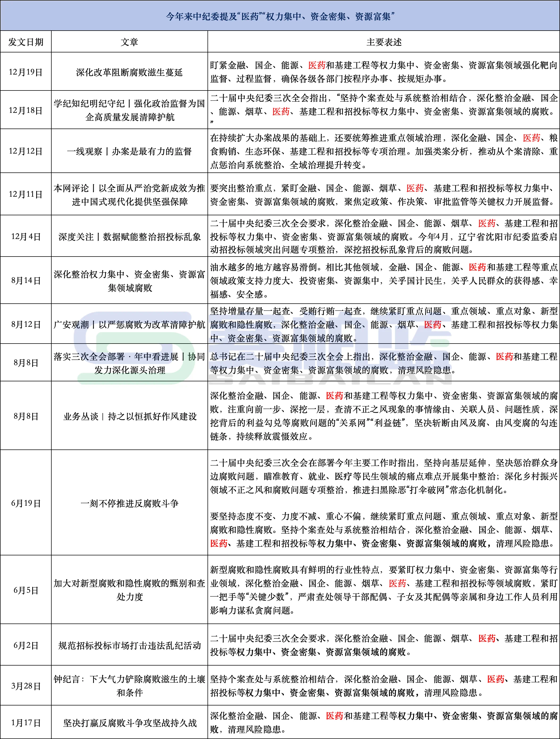Select the 文章 column header
Viewport: 560px width, 739px height.
coord(130,42)
